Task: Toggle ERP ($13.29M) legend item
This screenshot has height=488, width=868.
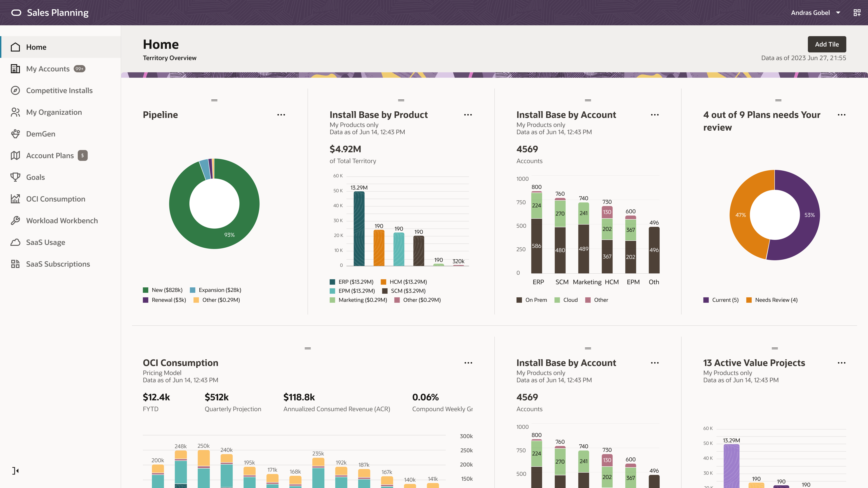Action: pos(351,282)
